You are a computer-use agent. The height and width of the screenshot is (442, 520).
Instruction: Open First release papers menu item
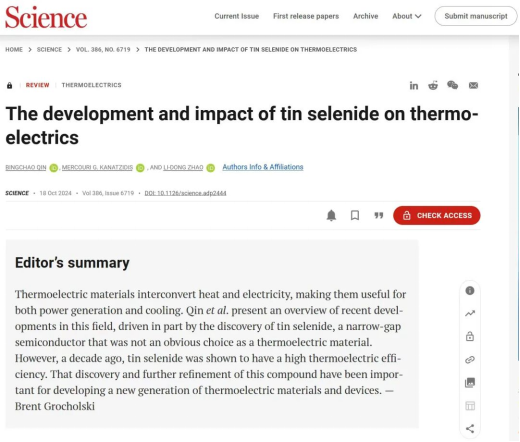pos(306,16)
